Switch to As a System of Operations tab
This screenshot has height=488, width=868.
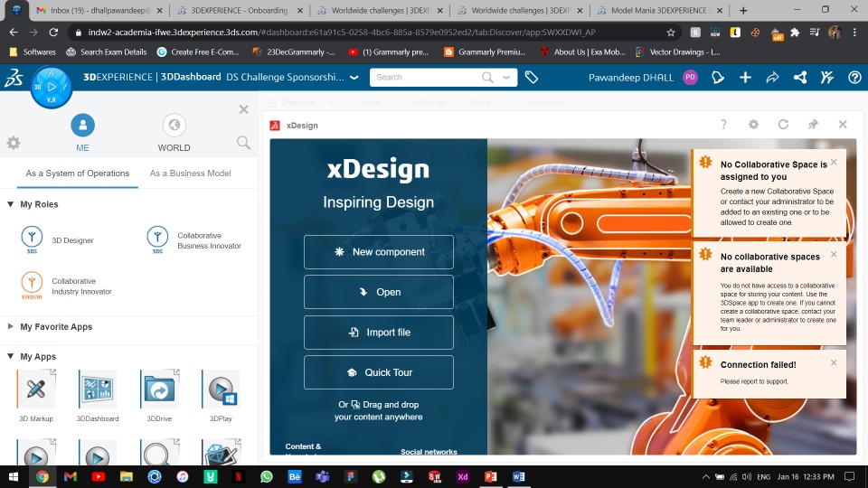coord(78,174)
